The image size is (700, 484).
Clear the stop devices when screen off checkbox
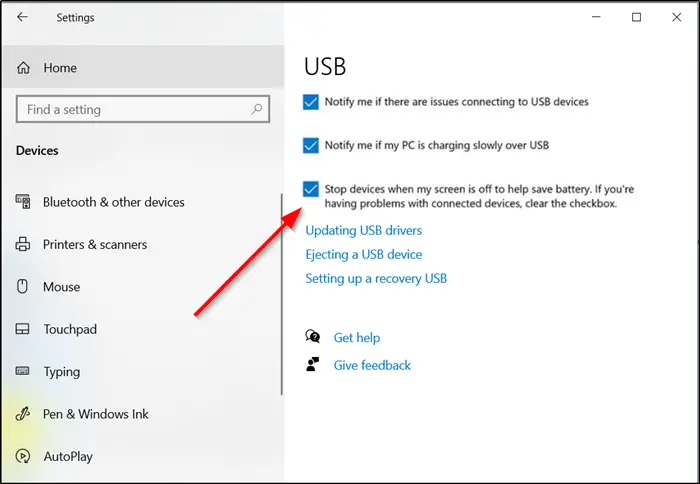click(311, 189)
